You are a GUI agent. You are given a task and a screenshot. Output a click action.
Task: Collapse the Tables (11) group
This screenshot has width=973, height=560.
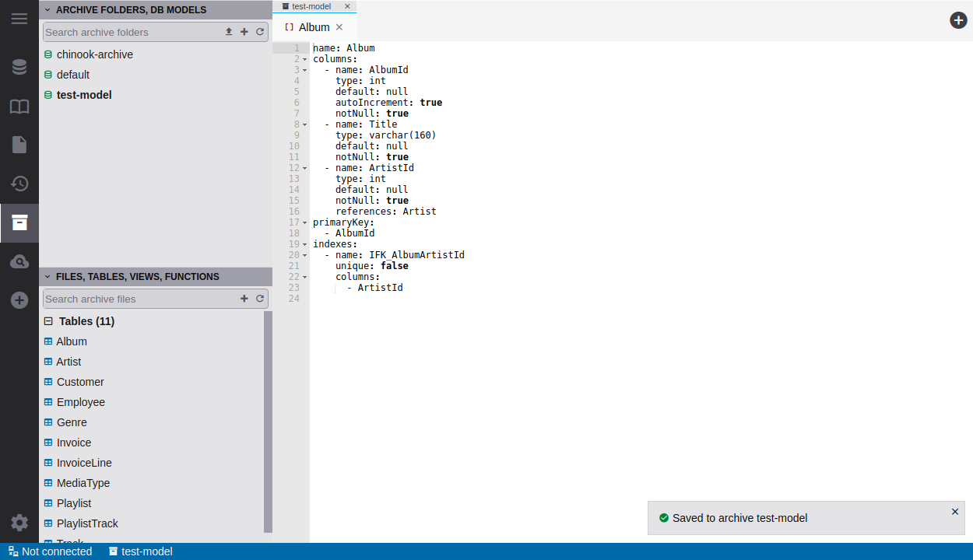coord(48,321)
